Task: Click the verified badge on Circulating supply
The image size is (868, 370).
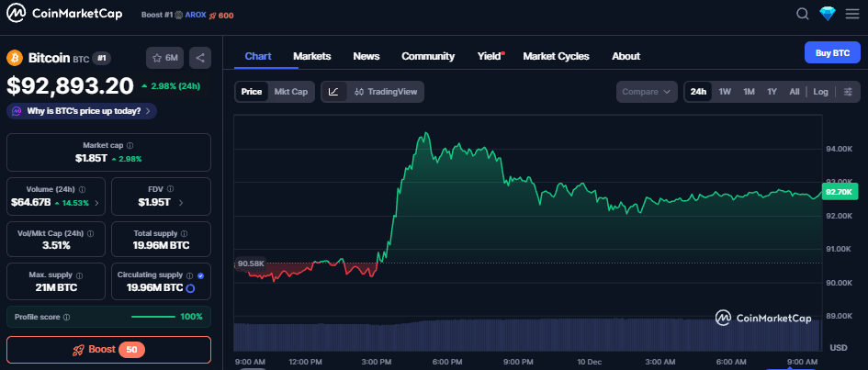Action: pyautogui.click(x=200, y=275)
